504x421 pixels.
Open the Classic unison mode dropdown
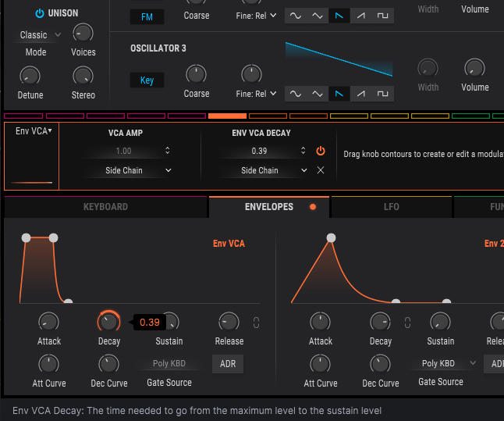(40, 35)
